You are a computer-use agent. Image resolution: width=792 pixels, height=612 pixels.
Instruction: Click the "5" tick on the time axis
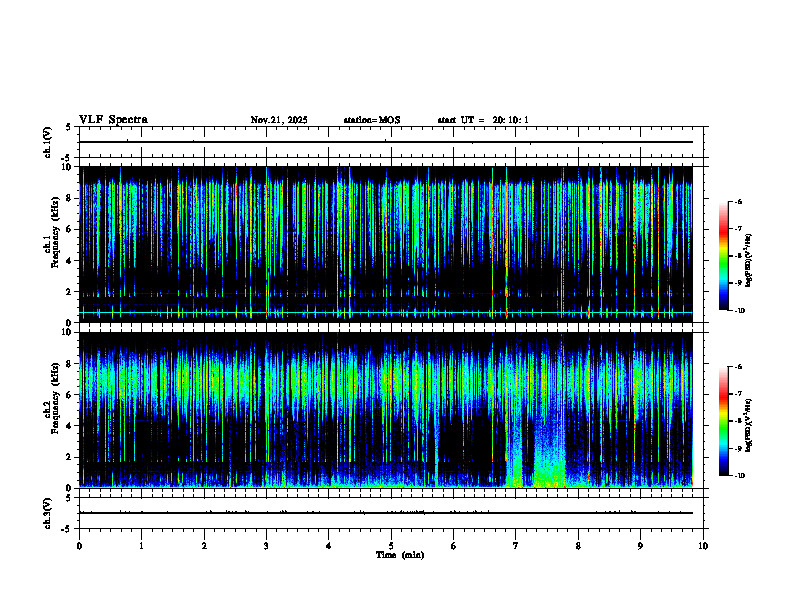pos(391,546)
